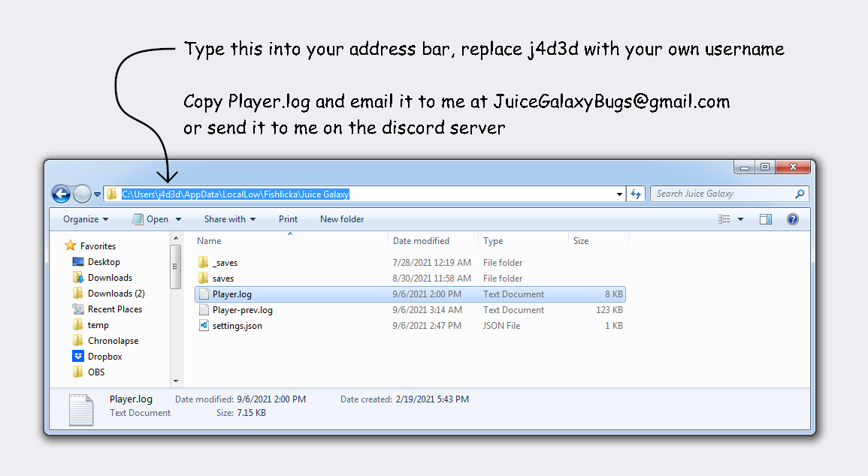Click the Help question mark icon

(x=793, y=219)
